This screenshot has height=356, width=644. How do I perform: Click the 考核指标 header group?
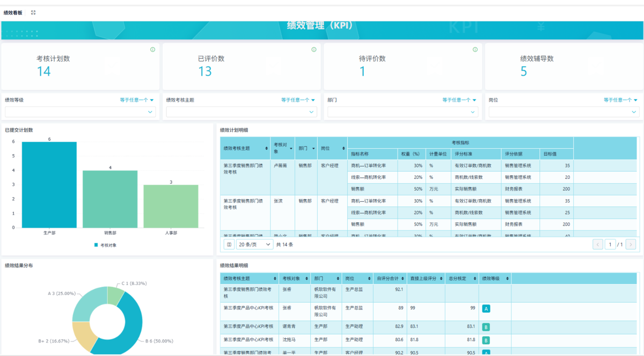460,143
